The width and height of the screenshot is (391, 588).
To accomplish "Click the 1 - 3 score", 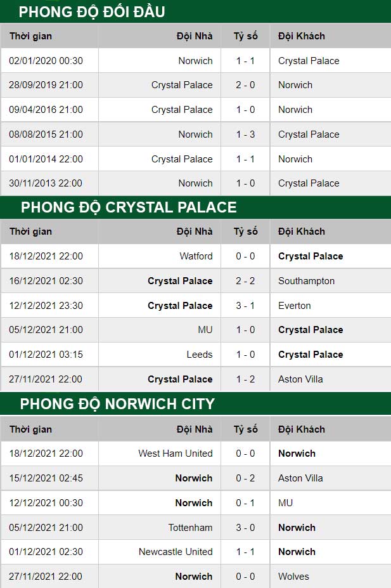I will (x=245, y=134).
